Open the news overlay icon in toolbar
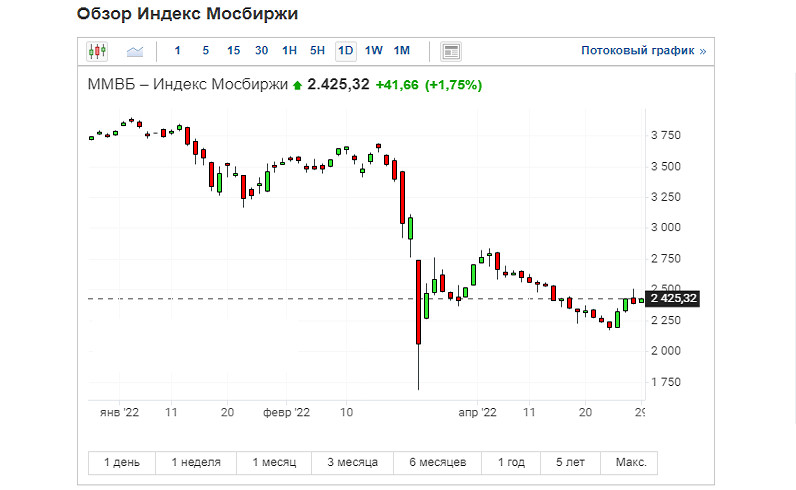 pos(451,51)
